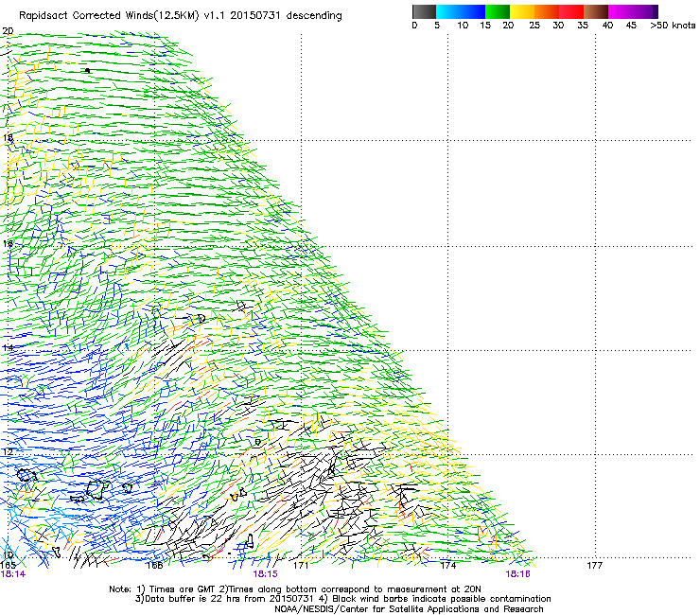Click the Rapidscat Corrected Winds title text

(181, 16)
